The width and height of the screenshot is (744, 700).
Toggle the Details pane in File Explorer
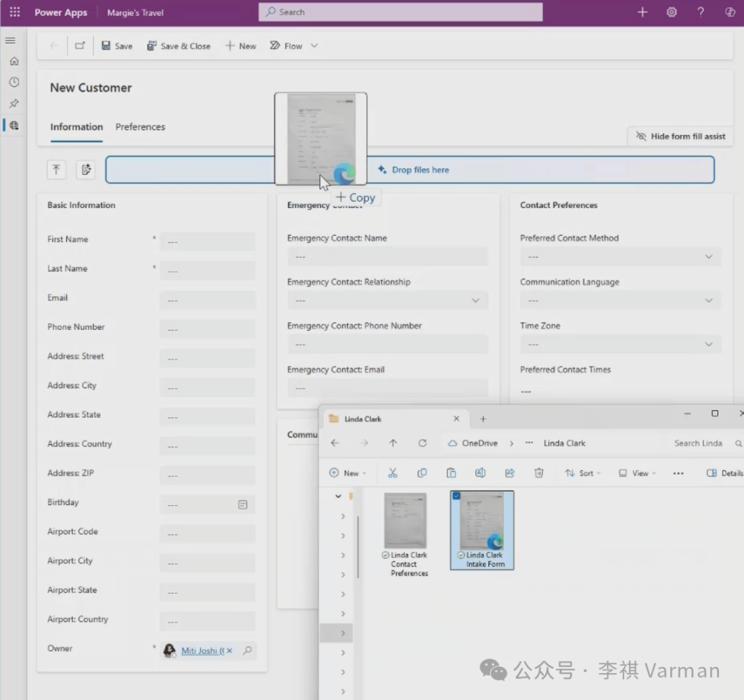click(x=725, y=473)
